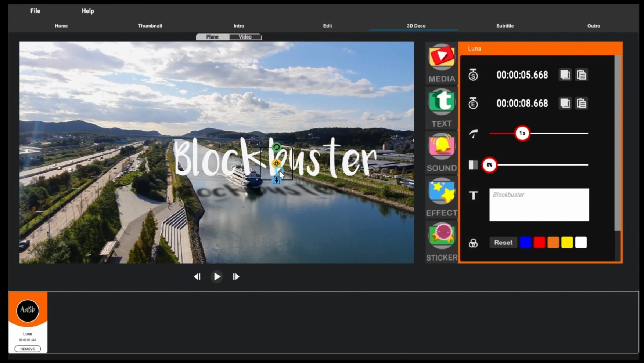644x363 pixels.
Task: Switch preview to Video mode
Action: (245, 37)
